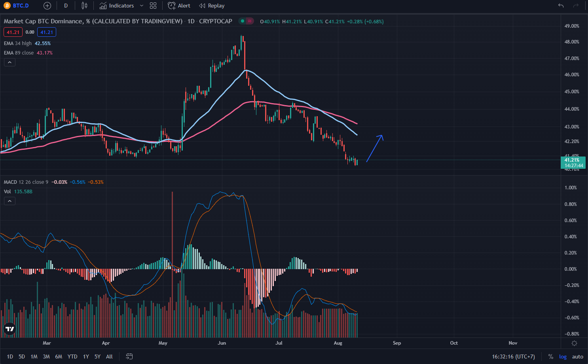588x364 pixels.
Task: Click the undo arrow at top right
Action: (x=561, y=6)
